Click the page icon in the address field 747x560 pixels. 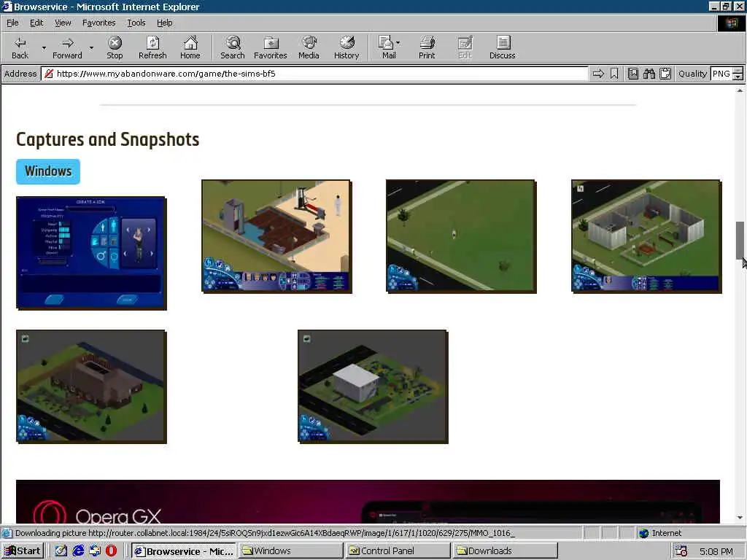48,74
